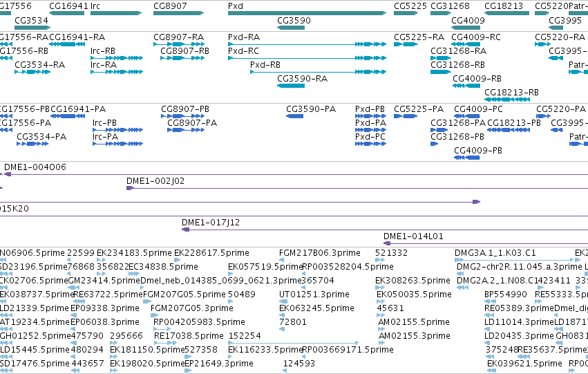The image size is (588, 374).
Task: Click the EK039621.5prime EST label
Action: click(524, 364)
